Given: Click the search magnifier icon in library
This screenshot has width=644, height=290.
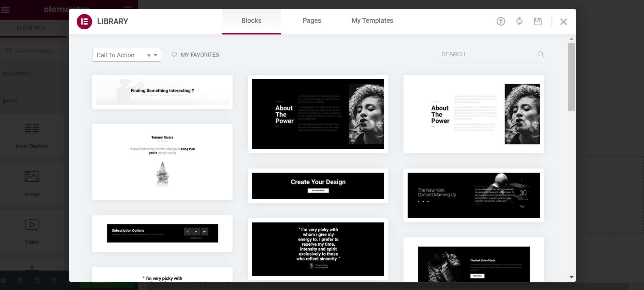Looking at the screenshot, I should (541, 55).
